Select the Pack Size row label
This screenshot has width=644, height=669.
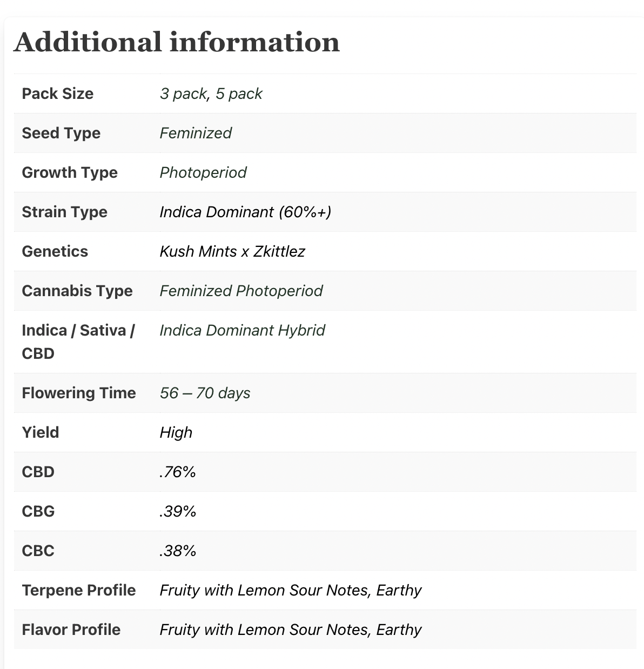pyautogui.click(x=58, y=93)
